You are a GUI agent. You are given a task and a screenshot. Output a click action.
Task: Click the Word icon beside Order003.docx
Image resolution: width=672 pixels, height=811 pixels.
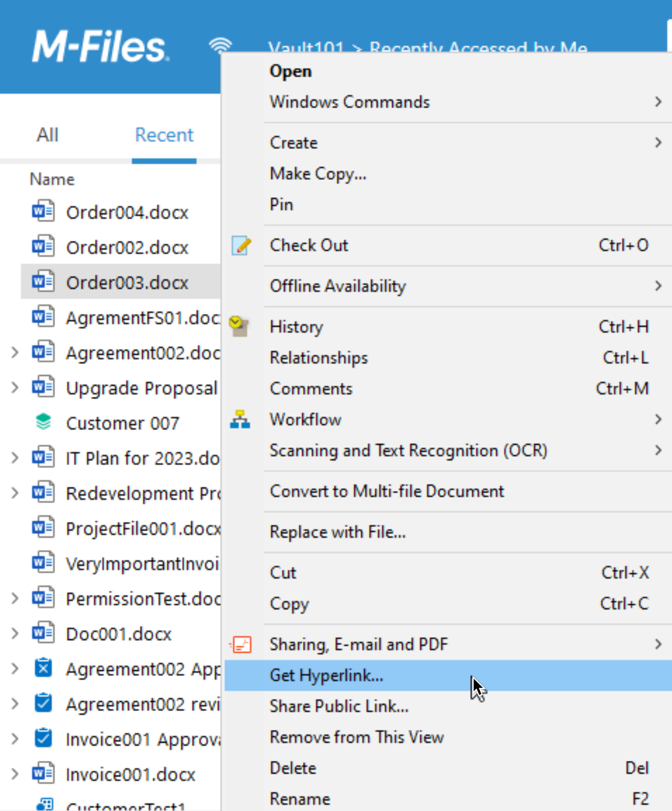(43, 282)
